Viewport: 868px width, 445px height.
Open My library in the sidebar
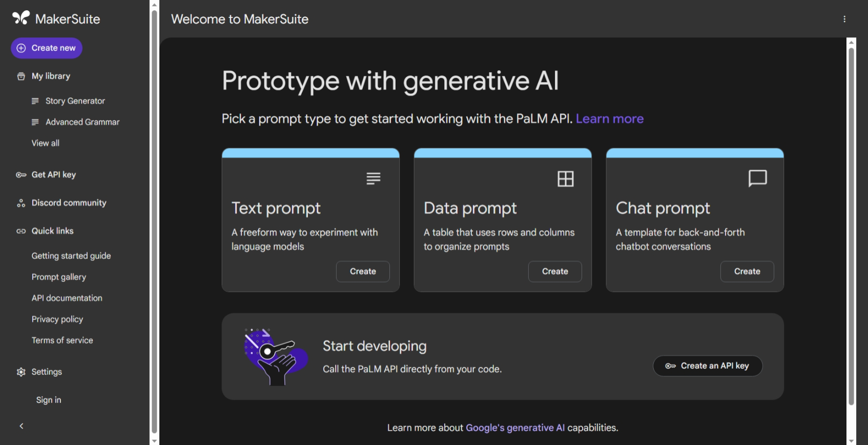click(51, 76)
